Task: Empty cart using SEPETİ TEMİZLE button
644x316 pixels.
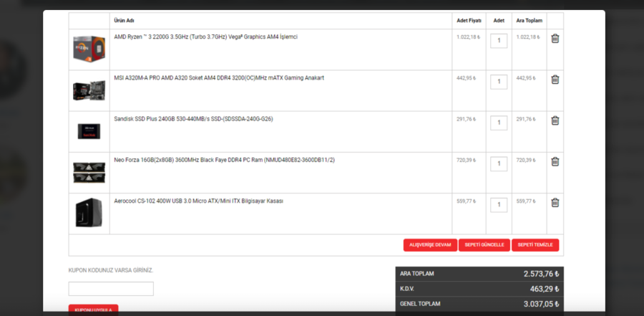Action: [535, 245]
